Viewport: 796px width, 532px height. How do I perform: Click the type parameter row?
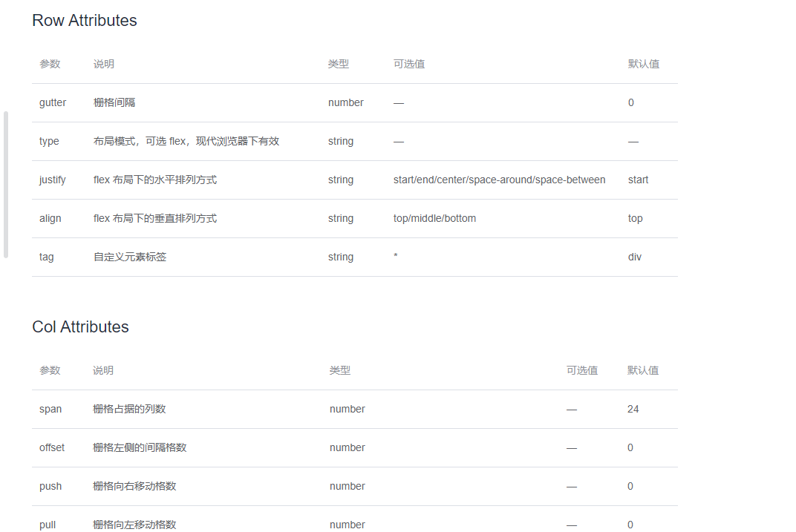(48, 141)
